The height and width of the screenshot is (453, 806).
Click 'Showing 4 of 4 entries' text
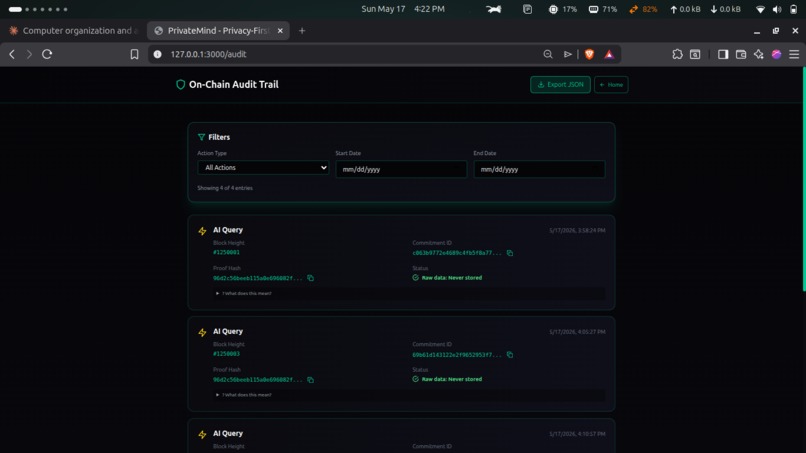[225, 188]
